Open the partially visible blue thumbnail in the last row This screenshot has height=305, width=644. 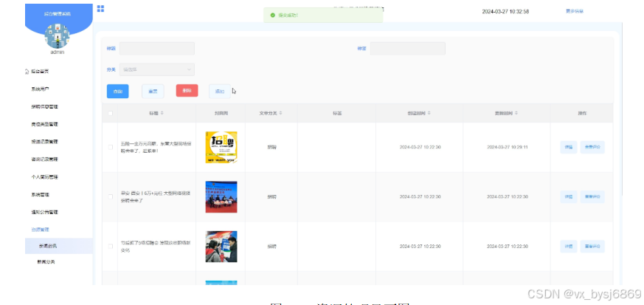[221, 282]
